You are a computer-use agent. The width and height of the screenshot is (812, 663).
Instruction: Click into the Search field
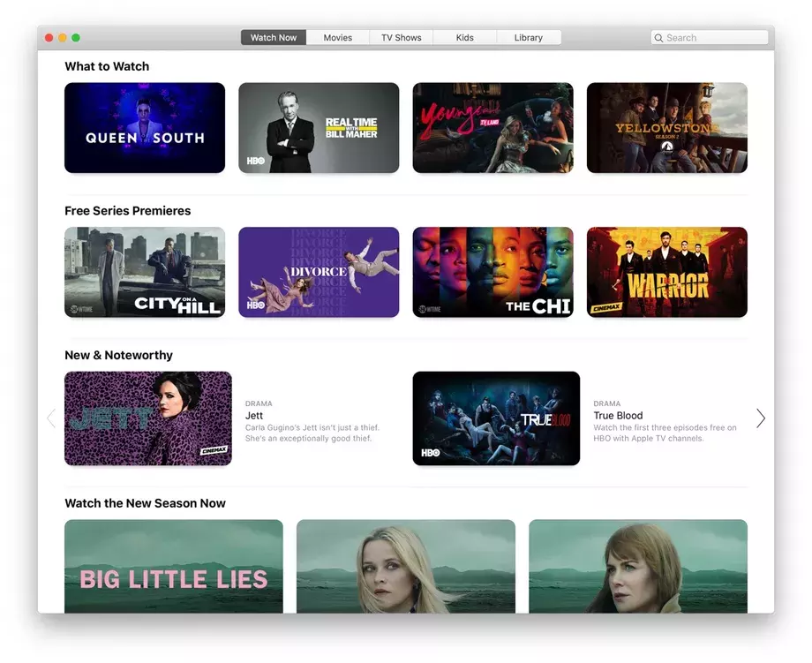tap(710, 37)
